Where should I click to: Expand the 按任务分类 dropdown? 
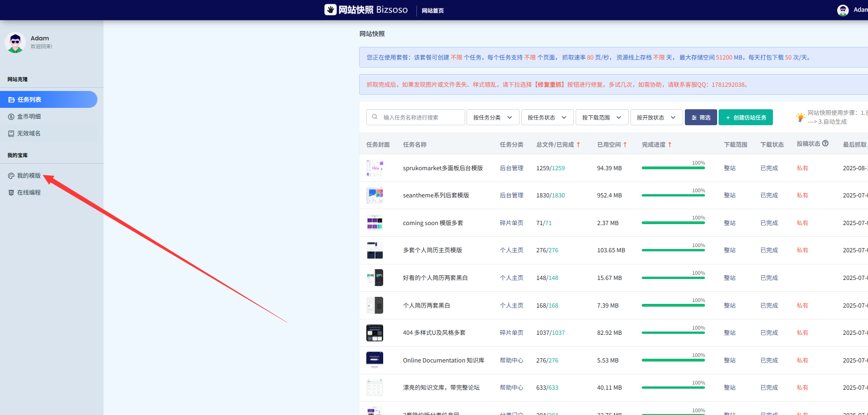click(x=492, y=117)
